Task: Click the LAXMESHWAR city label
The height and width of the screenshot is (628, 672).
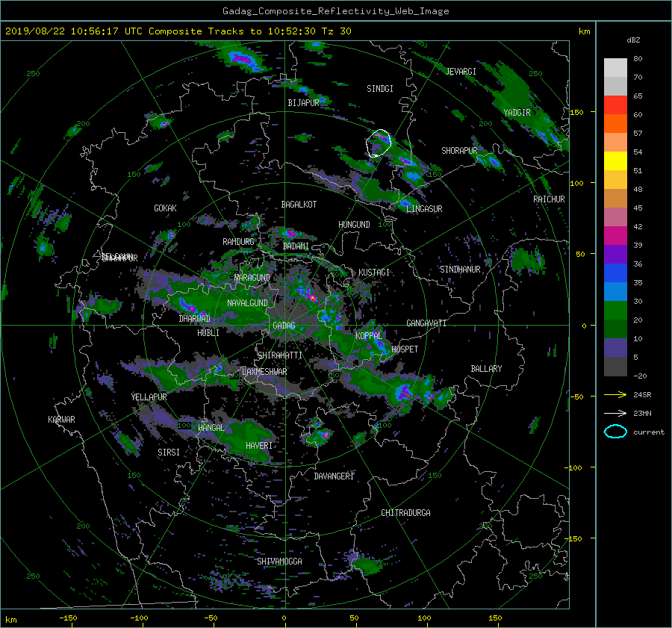Action: coord(264,372)
